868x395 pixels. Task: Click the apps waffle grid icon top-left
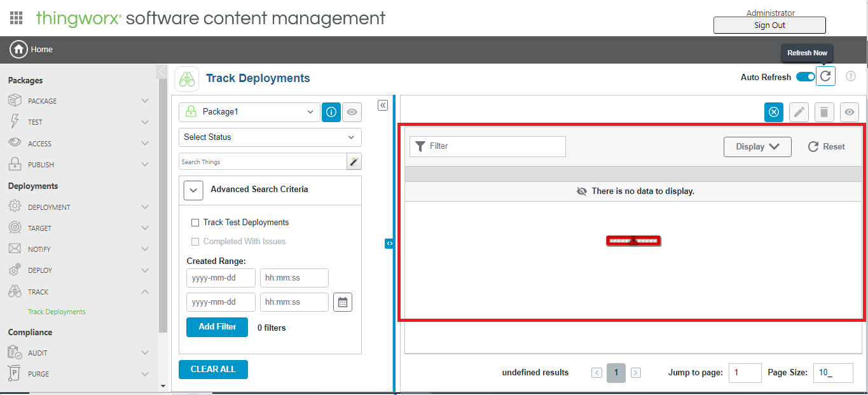16,17
